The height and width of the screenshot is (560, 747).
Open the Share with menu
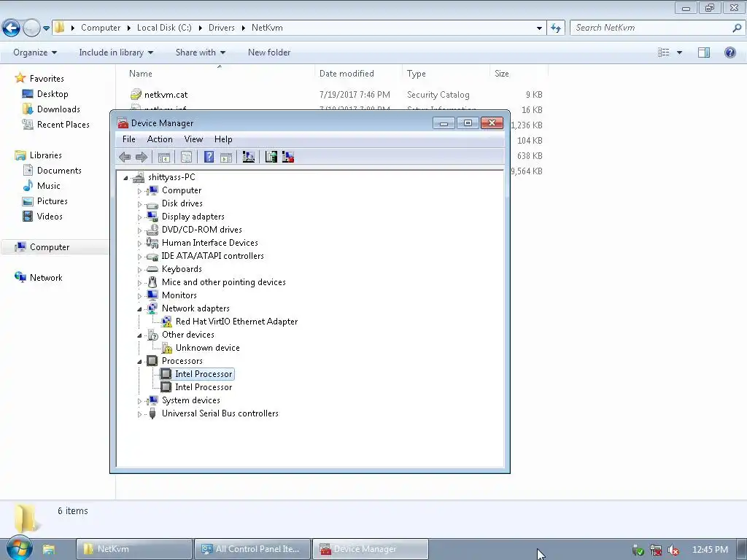point(200,52)
